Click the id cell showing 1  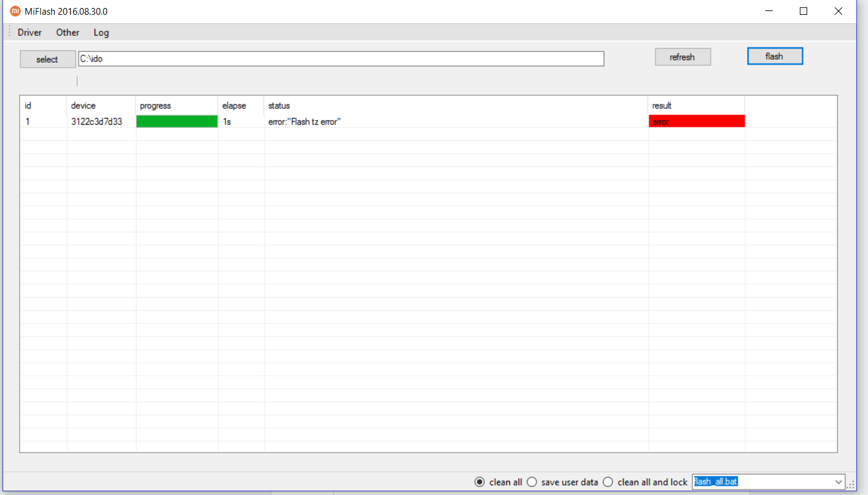[x=27, y=122]
